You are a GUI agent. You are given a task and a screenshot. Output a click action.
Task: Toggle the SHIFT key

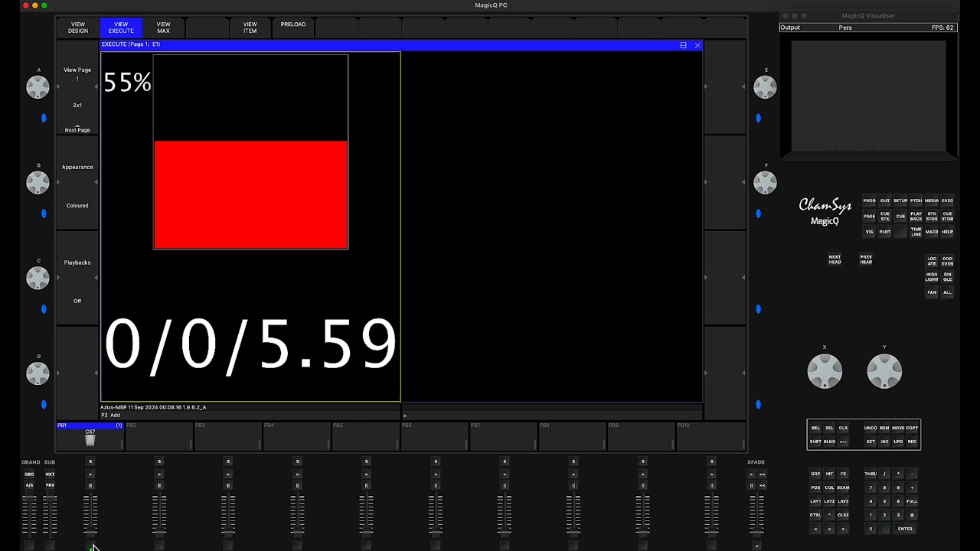pyautogui.click(x=815, y=442)
